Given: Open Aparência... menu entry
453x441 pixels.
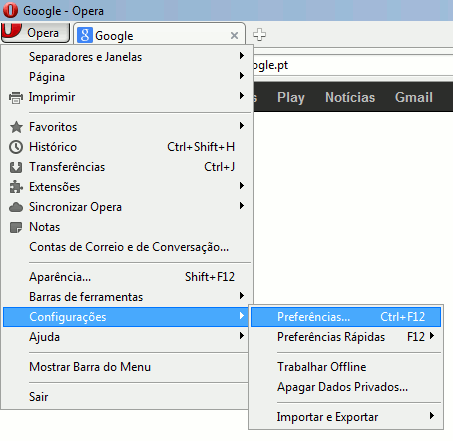Looking at the screenshot, I should point(127,277).
